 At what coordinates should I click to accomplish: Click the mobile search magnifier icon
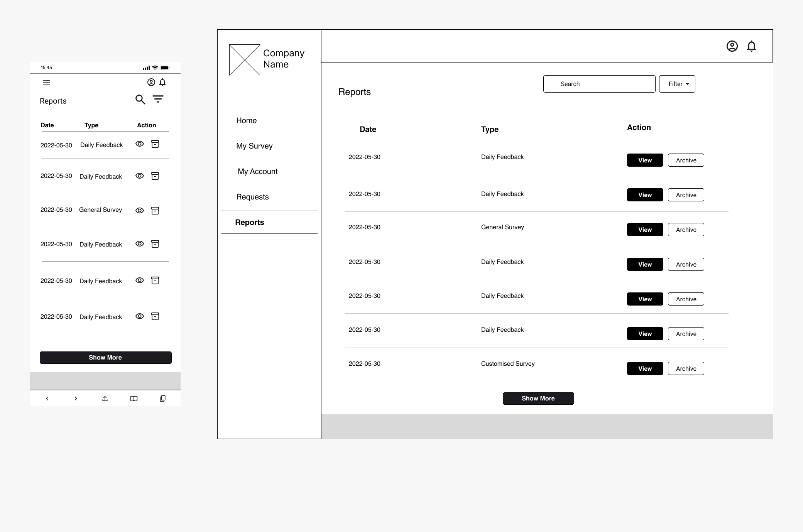pyautogui.click(x=140, y=100)
